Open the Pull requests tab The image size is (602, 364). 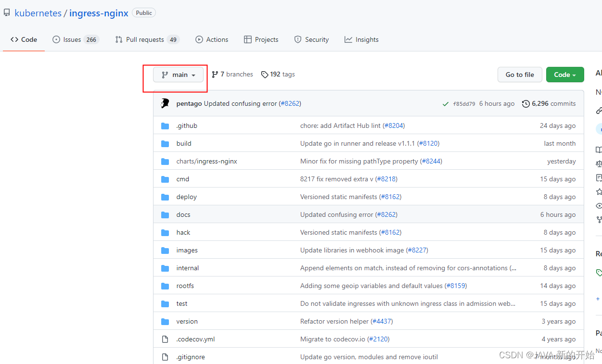coord(147,39)
